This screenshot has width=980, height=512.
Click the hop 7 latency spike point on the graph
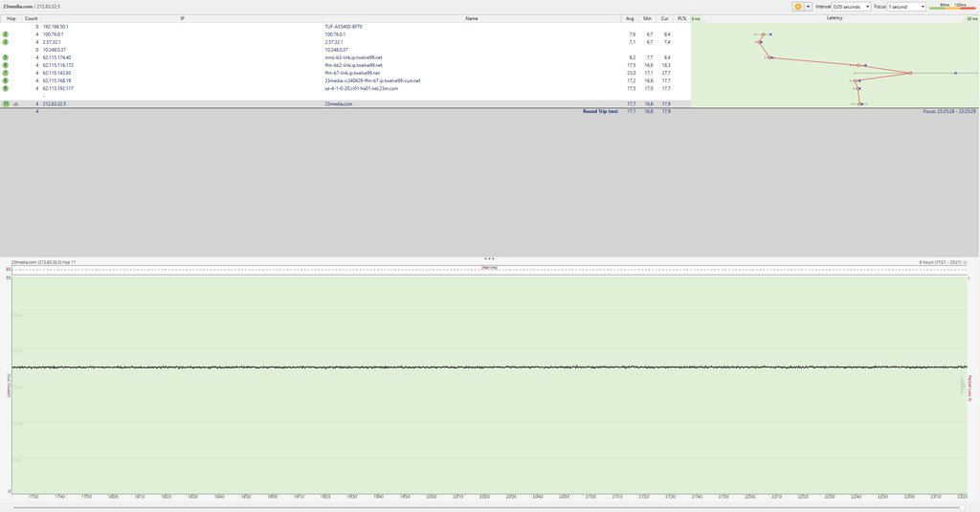(910, 73)
